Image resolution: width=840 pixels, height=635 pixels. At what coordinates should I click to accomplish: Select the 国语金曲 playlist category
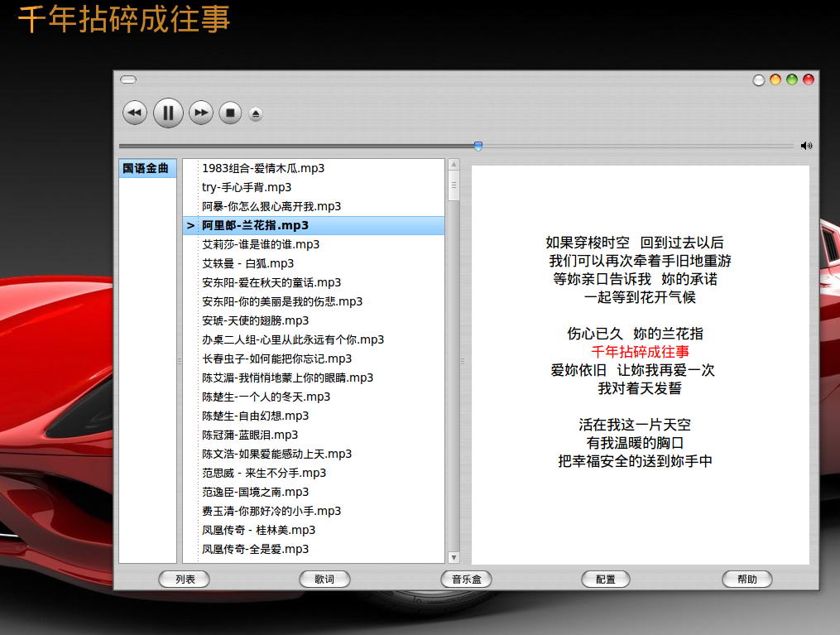pos(147,168)
